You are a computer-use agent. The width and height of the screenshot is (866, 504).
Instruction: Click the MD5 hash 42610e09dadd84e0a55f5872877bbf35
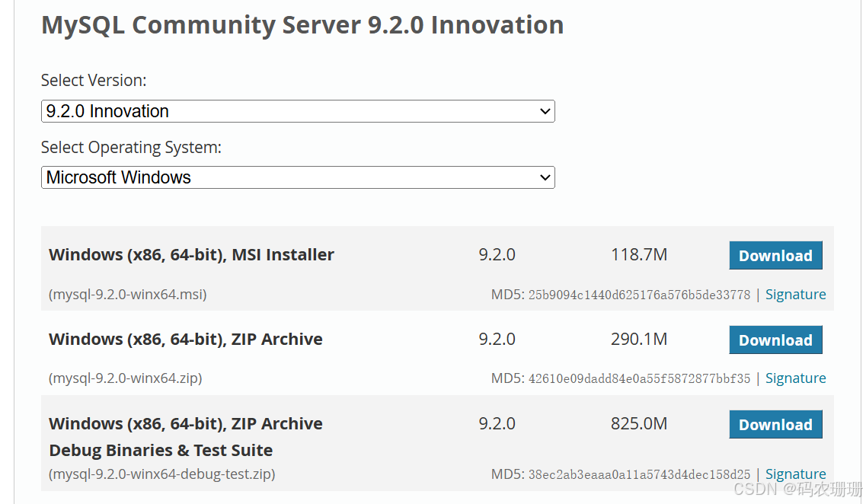(639, 378)
